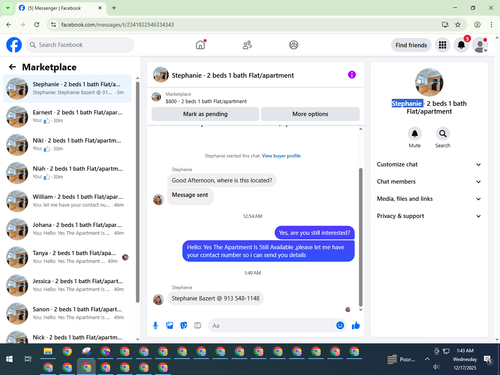Open the $800 Marketplace listing link

[x=206, y=101]
